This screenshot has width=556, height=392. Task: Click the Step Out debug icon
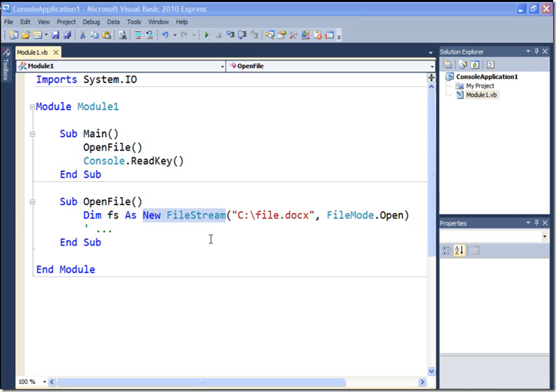point(254,35)
